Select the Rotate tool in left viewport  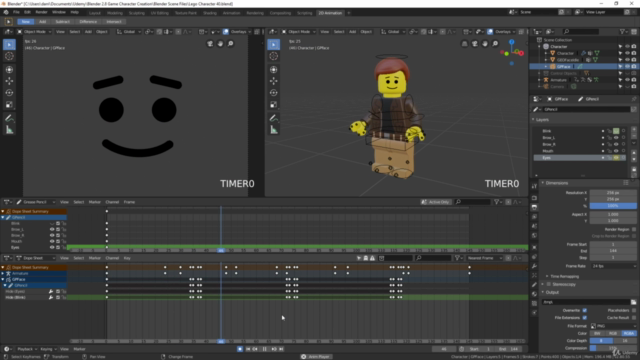click(x=9, y=93)
